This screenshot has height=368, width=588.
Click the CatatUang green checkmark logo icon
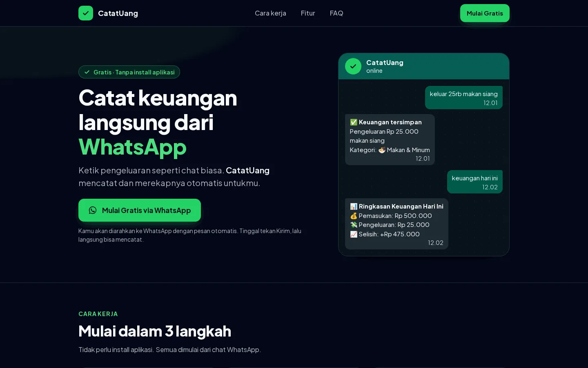(86, 13)
